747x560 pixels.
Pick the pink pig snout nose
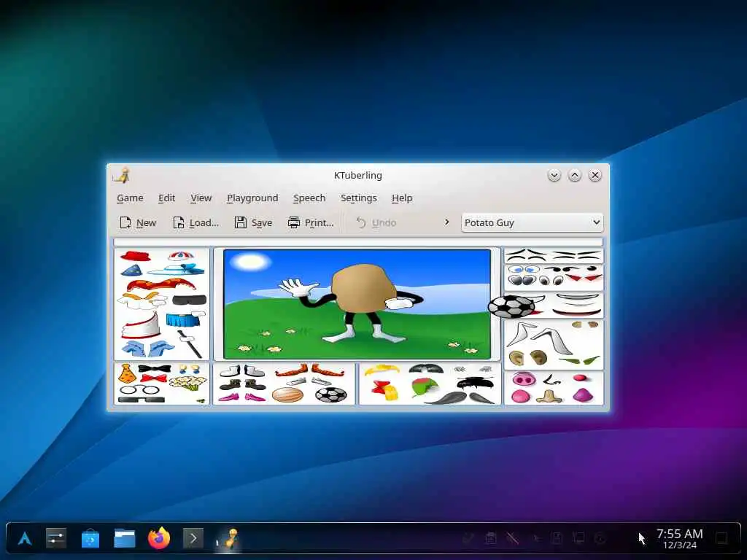524,379
